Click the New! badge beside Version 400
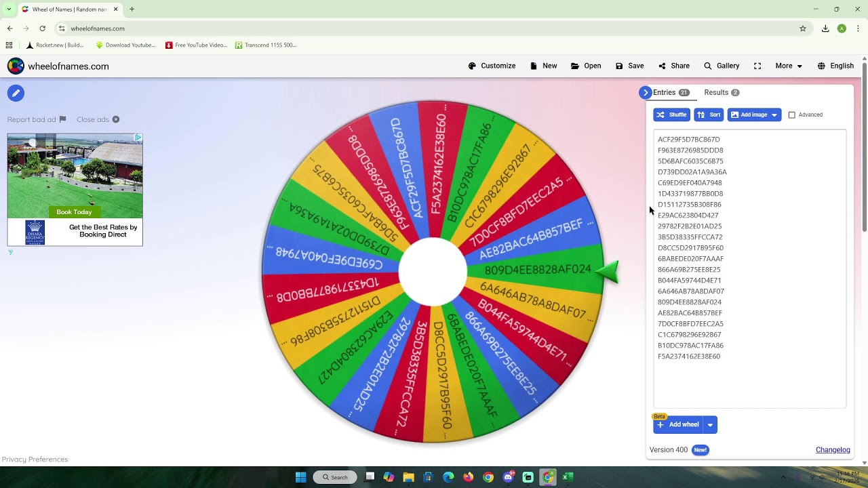This screenshot has width=868, height=488. point(701,450)
